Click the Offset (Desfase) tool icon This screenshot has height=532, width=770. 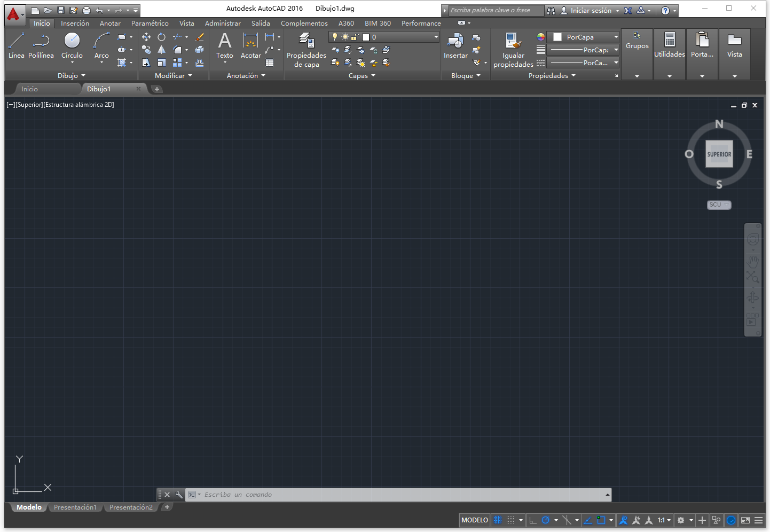pyautogui.click(x=200, y=62)
